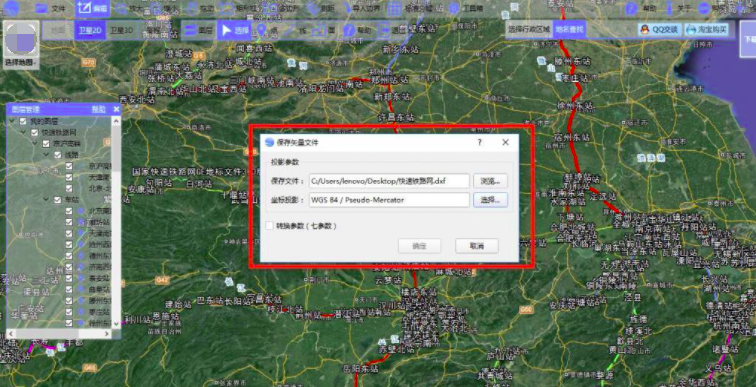Uncheck the 北京南站 station checkbox
This screenshot has width=756, height=387.
point(69,211)
